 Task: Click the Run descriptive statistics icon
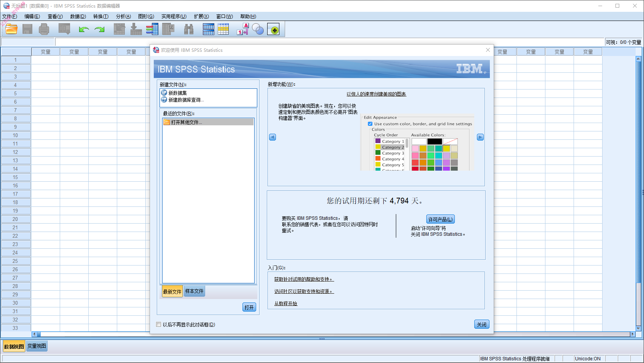pos(168,29)
